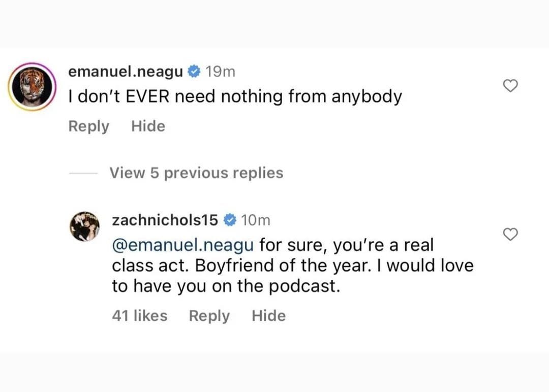Image resolution: width=549 pixels, height=392 pixels.
Task: View the 41 likes on zachnichols15's reply
Action: (139, 315)
